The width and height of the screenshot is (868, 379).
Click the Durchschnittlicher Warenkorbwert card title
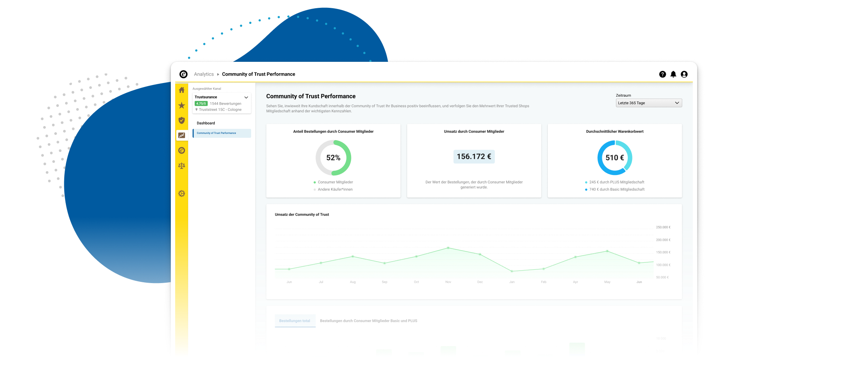[x=614, y=132]
